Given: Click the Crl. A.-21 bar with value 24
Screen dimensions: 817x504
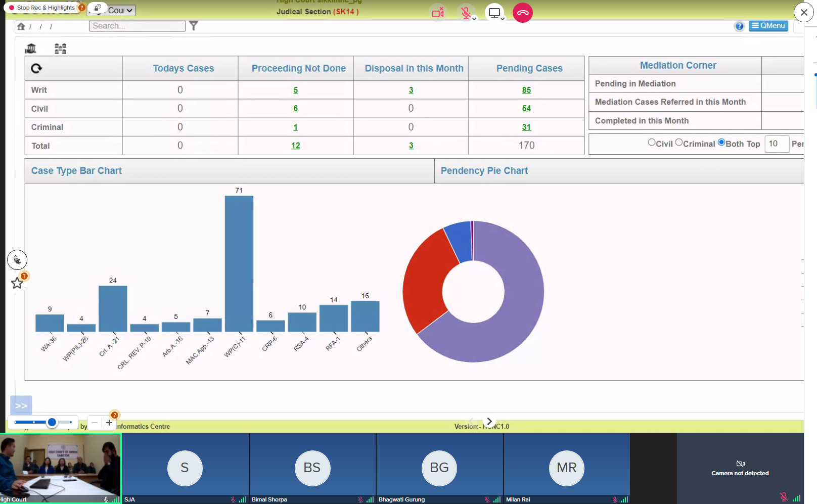Looking at the screenshot, I should (113, 308).
